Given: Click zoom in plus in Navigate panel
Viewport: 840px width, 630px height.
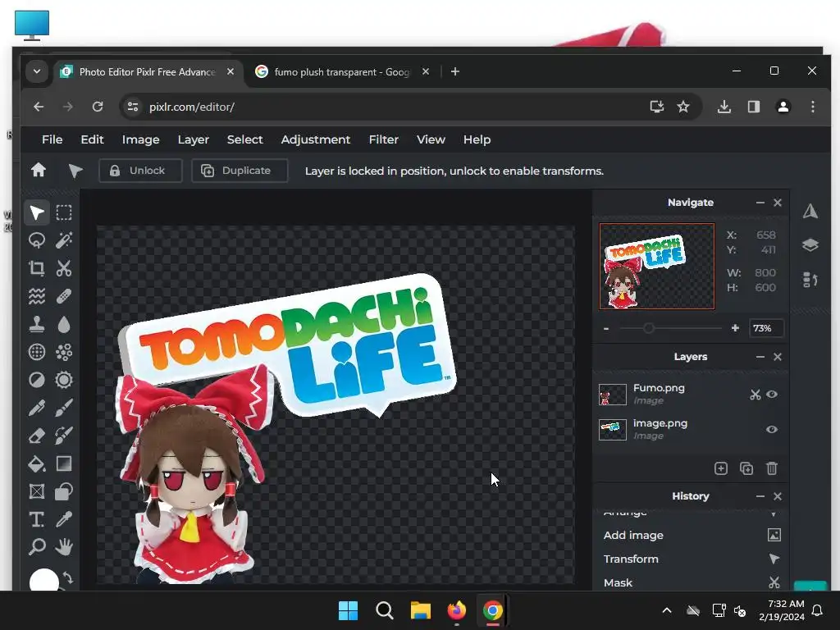Looking at the screenshot, I should click(735, 328).
